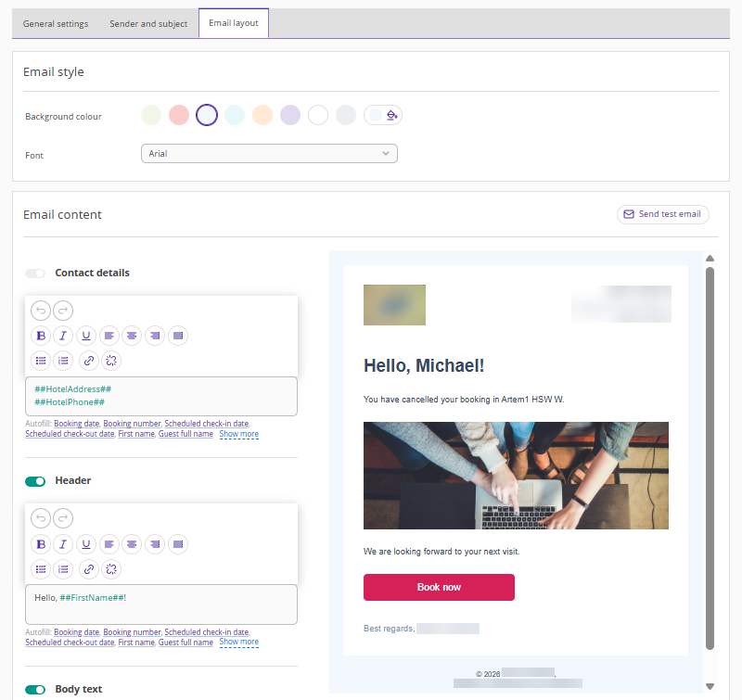
Task: Switch to Sender and subject tab
Action: click(x=148, y=24)
